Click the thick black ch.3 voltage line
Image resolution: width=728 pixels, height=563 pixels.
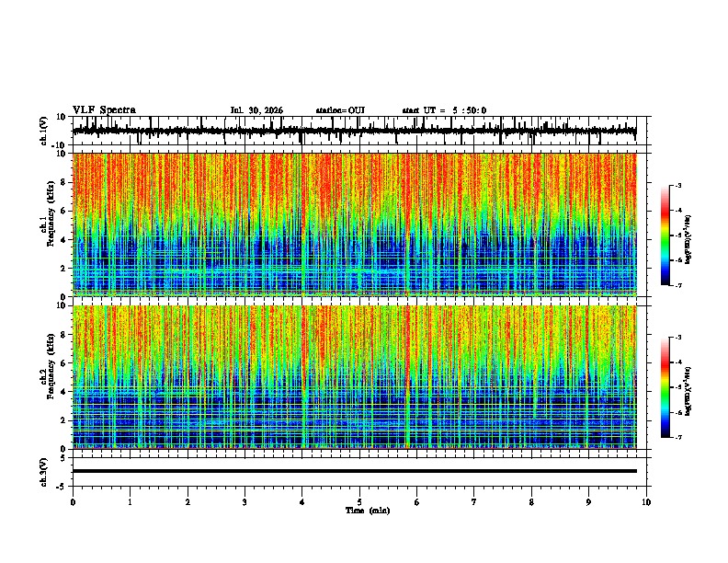point(355,471)
